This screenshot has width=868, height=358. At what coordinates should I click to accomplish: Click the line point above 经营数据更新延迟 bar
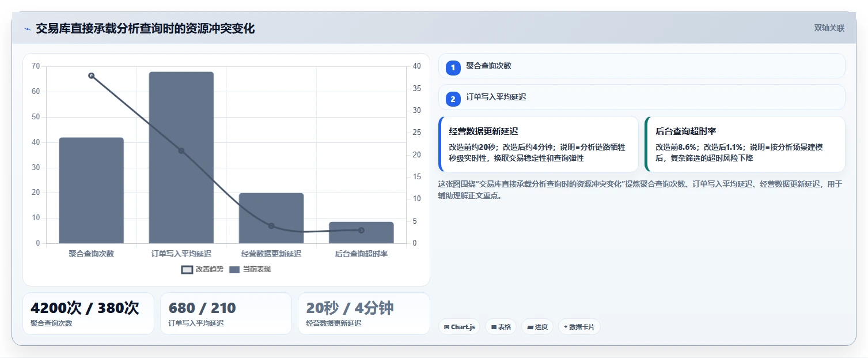point(271,226)
